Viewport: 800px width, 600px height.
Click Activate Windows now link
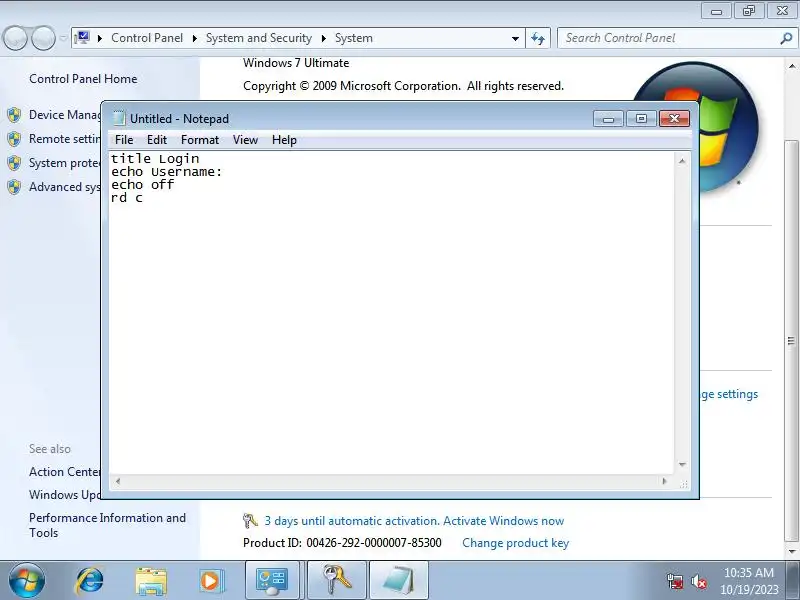(x=503, y=521)
